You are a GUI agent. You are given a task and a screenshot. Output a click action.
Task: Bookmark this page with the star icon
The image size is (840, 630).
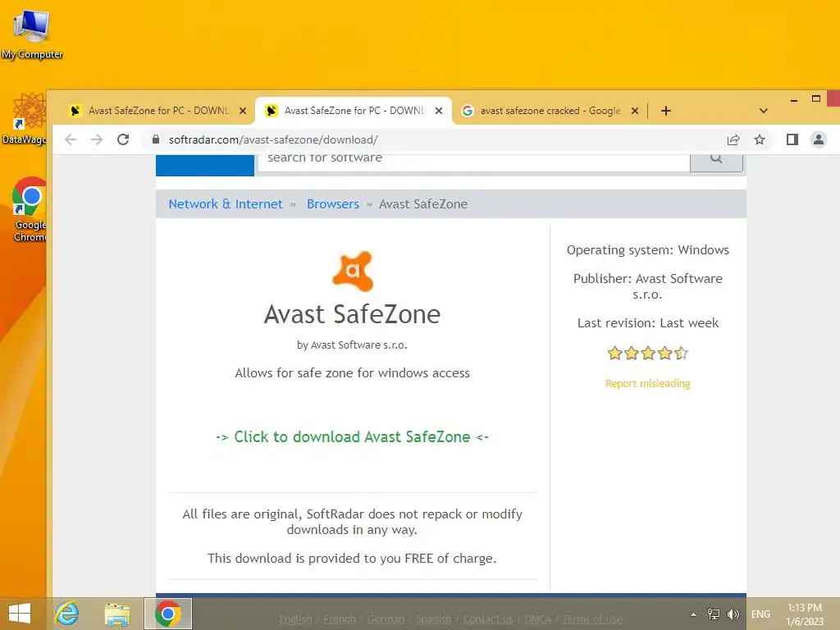point(760,139)
